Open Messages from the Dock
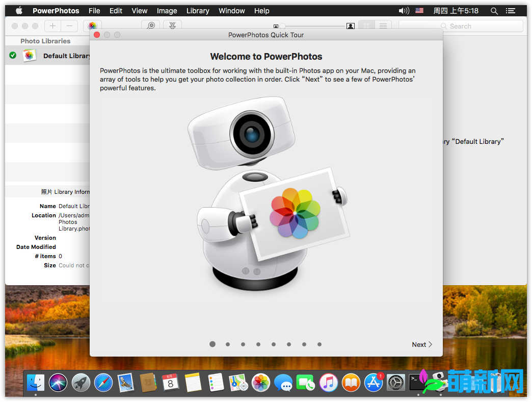The width and height of the screenshot is (532, 402). pos(283,383)
